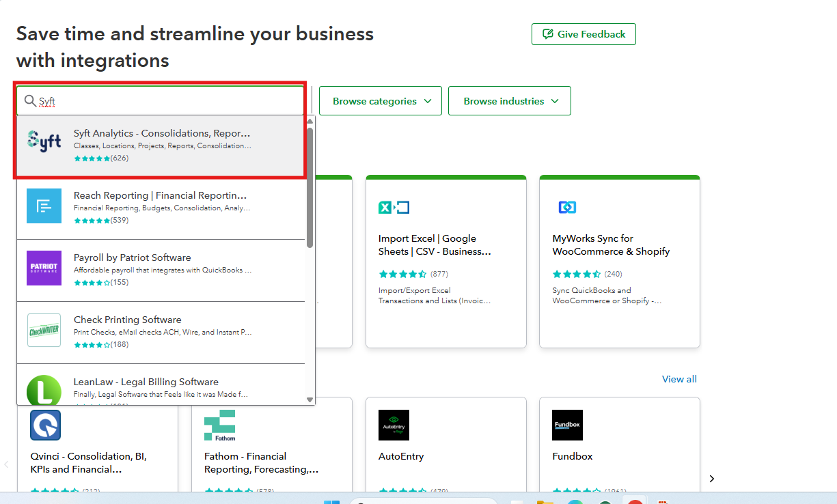837x504 pixels.
Task: Click the Fundbox app logo
Action: pyautogui.click(x=567, y=425)
